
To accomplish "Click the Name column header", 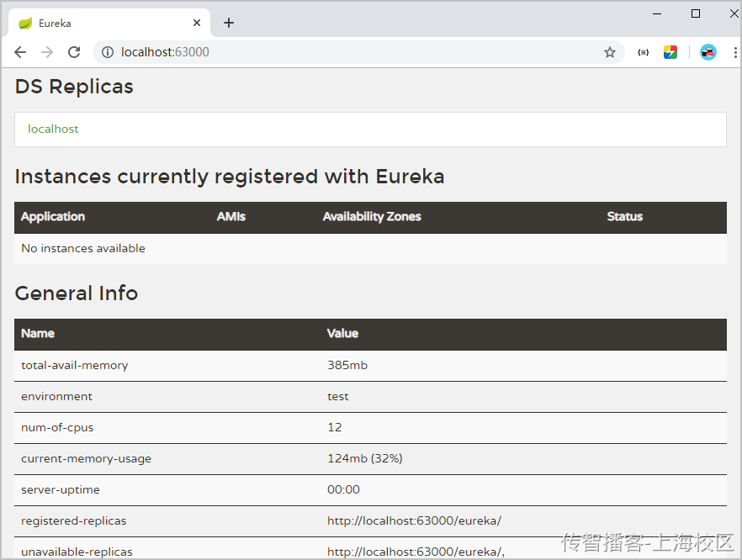I will [38, 334].
